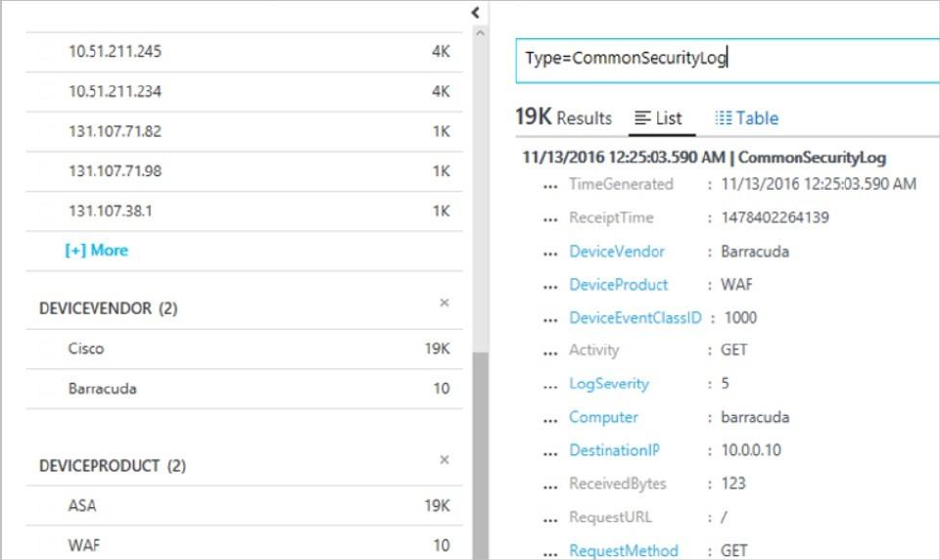This screenshot has width=940, height=560.
Task: Click ellipsis icon beside DestinationIP field
Action: coord(550,451)
